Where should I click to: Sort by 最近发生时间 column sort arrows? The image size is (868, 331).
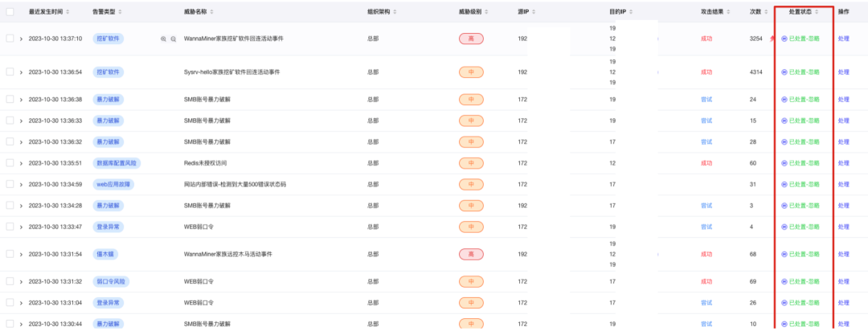click(x=67, y=12)
